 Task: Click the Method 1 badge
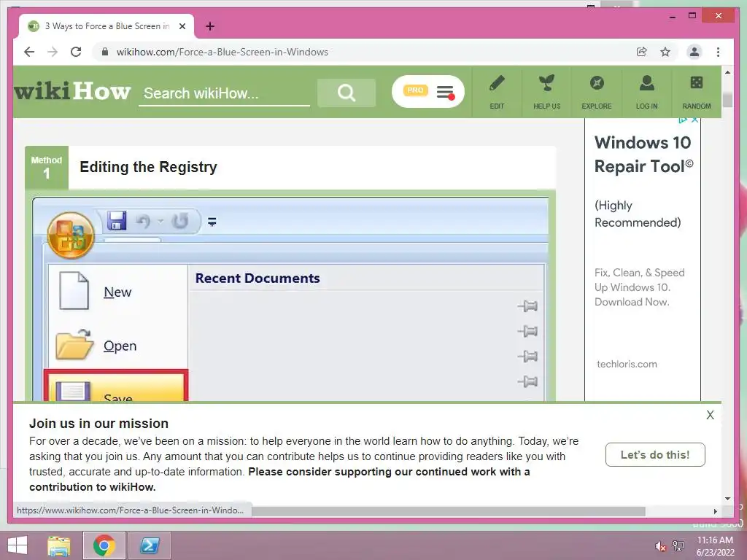(x=47, y=168)
